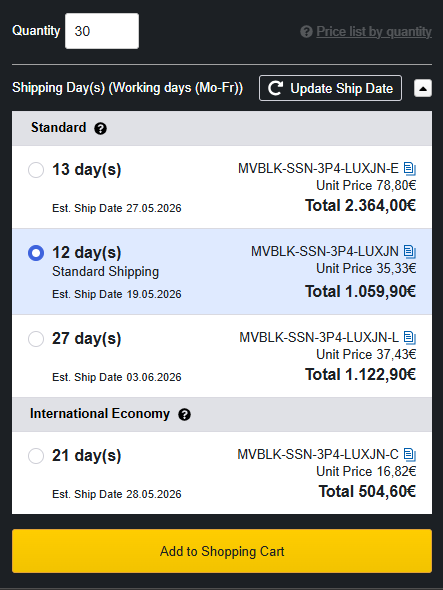Click Total 1.122,90€ value
The image size is (443, 590).
(361, 374)
